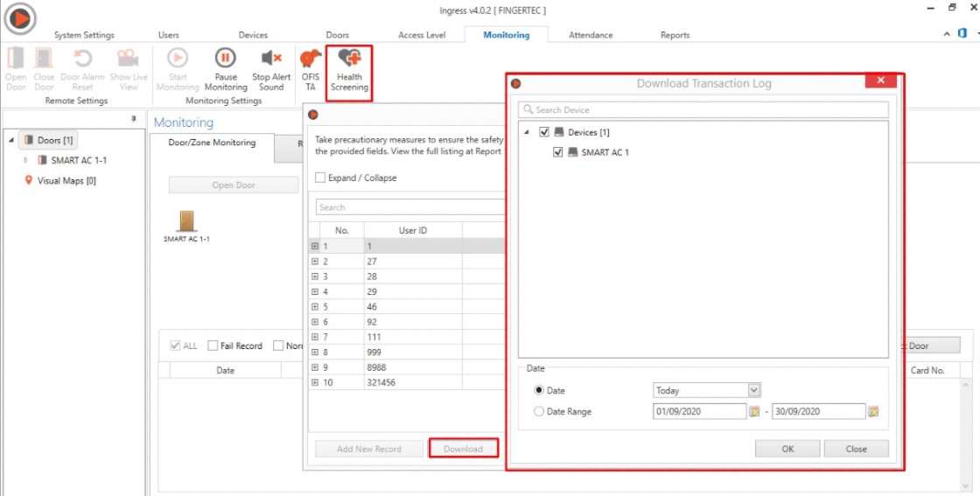
Task: Open the Reports tab
Action: [x=675, y=35]
